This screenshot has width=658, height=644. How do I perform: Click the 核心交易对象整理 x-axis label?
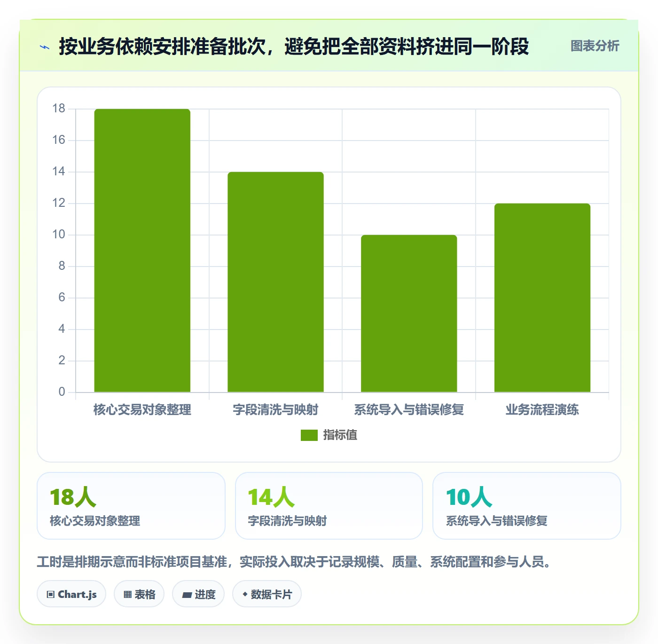pyautogui.click(x=142, y=410)
